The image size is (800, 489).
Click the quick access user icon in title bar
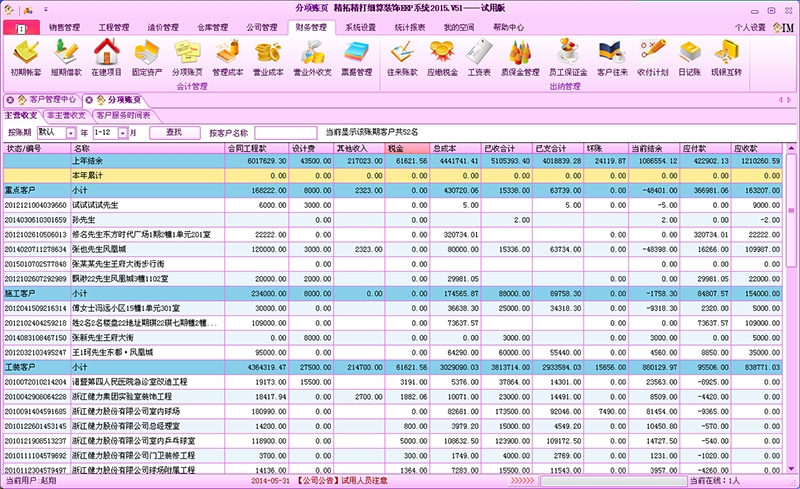coord(28,9)
